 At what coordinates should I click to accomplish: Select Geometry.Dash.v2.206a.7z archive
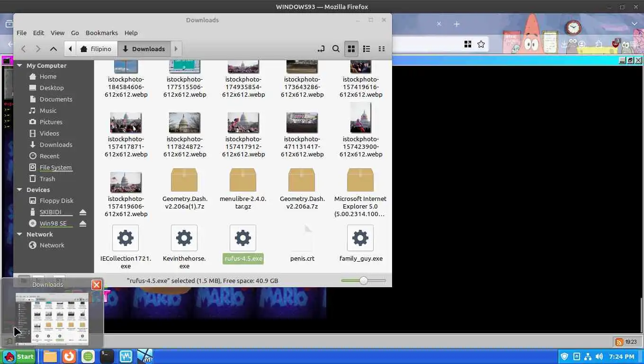[x=302, y=180]
